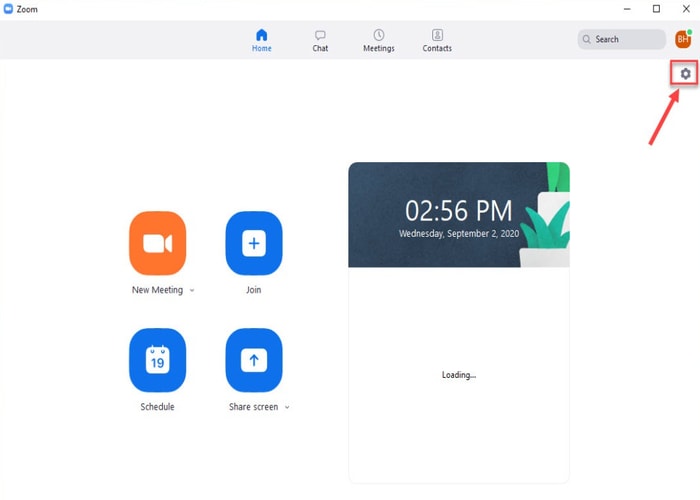
Task: Maximize the Zoom window
Action: pyautogui.click(x=656, y=9)
